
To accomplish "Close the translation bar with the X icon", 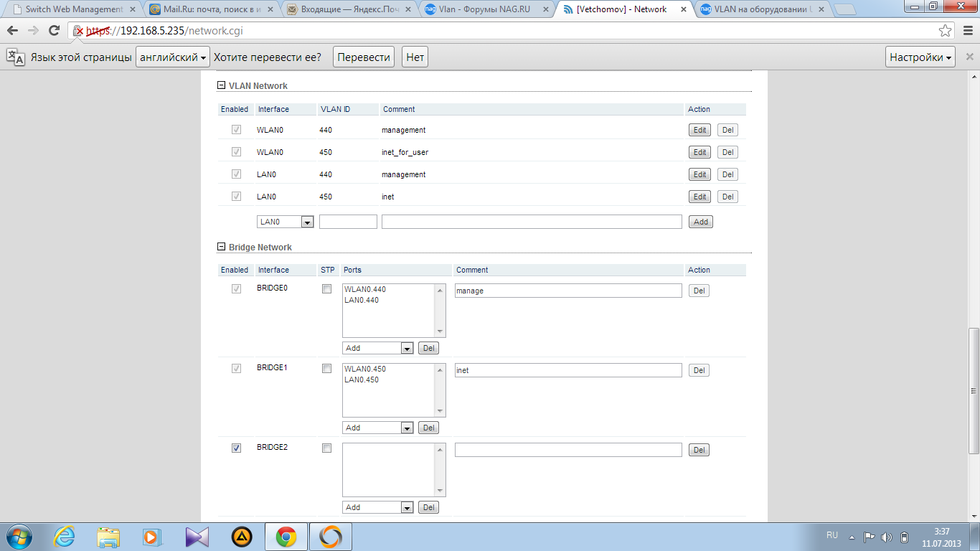I will coord(969,57).
